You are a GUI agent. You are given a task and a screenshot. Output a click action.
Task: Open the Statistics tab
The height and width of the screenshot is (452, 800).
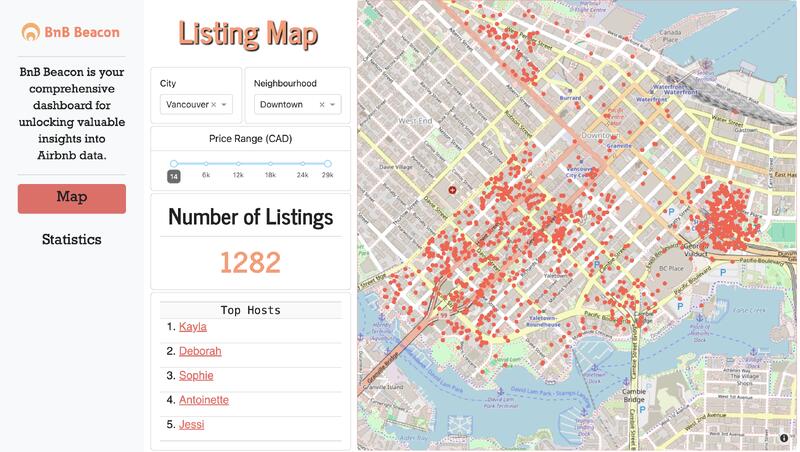click(72, 240)
